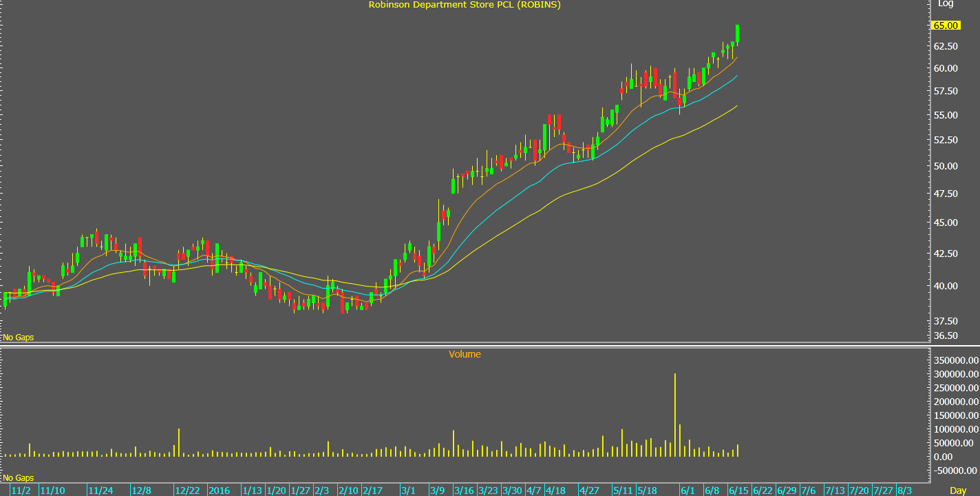Image resolution: width=980 pixels, height=496 pixels.
Task: Click the 55.00 price axis label
Action: coord(946,115)
